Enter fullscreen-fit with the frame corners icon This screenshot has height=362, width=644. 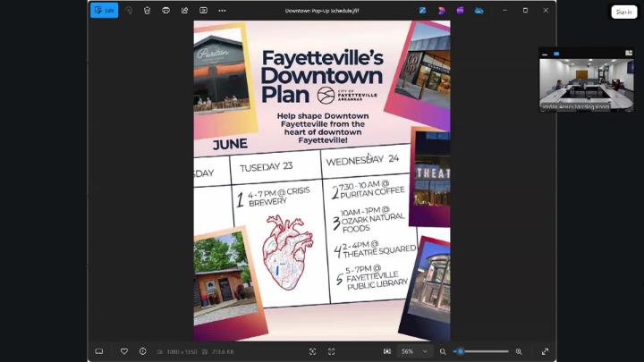[332, 351]
